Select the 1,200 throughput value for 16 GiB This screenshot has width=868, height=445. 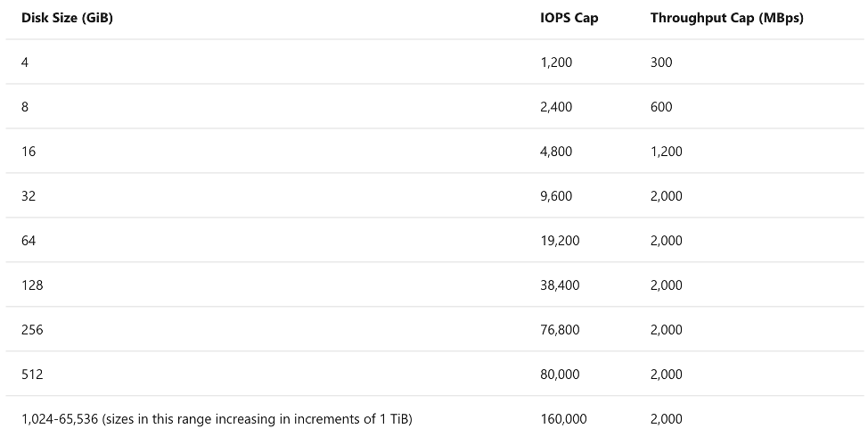pyautogui.click(x=667, y=152)
